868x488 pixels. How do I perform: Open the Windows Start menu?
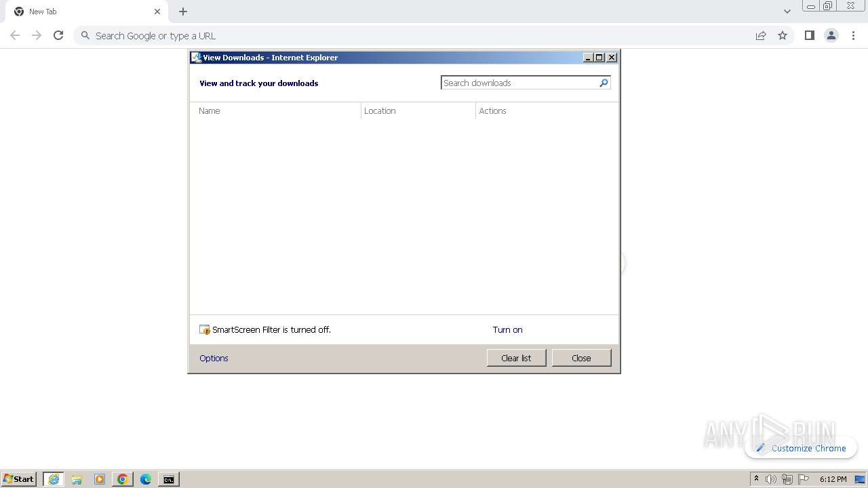click(18, 479)
